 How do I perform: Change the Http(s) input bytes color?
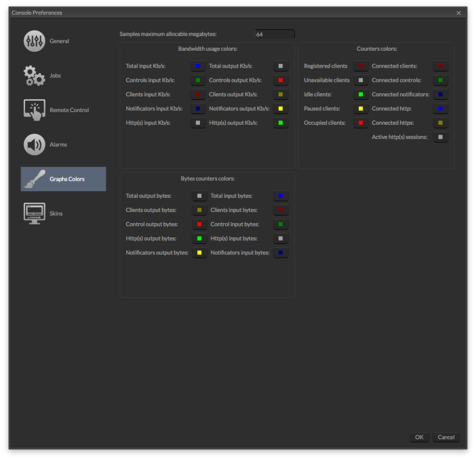280,238
